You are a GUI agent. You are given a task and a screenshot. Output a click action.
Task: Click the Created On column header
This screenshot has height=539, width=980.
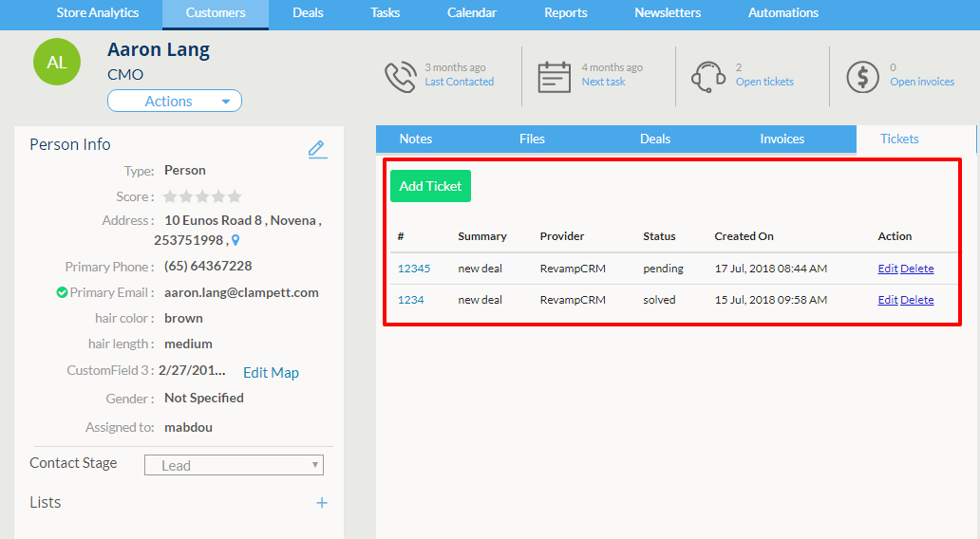pos(744,236)
